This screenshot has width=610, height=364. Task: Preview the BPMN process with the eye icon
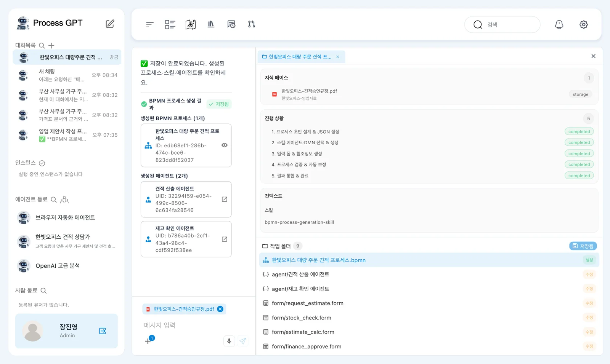225,145
